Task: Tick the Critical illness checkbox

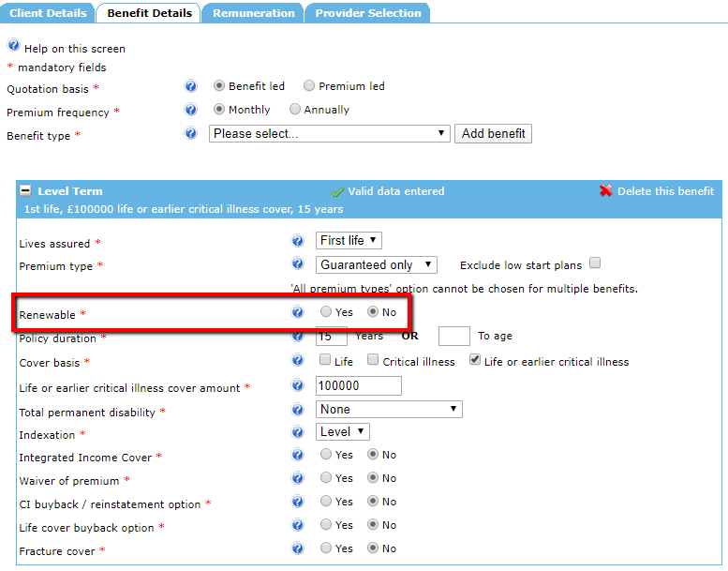Action: point(373,361)
